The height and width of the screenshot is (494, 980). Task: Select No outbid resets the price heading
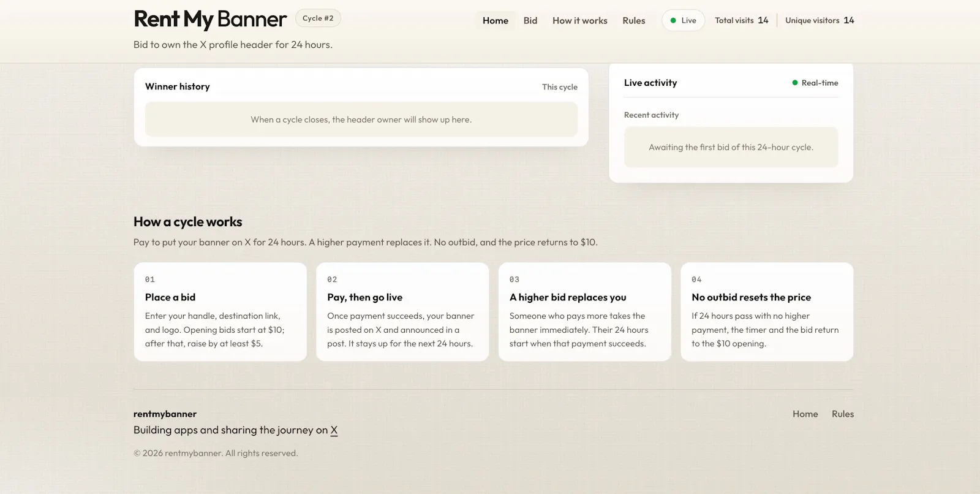click(751, 297)
